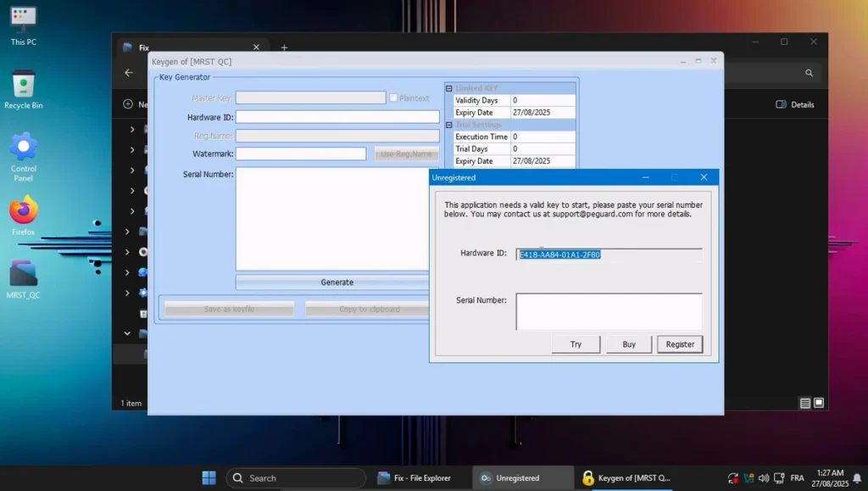This screenshot has height=491, width=868.
Task: Expand the first navigation tree chevron
Action: click(x=131, y=130)
